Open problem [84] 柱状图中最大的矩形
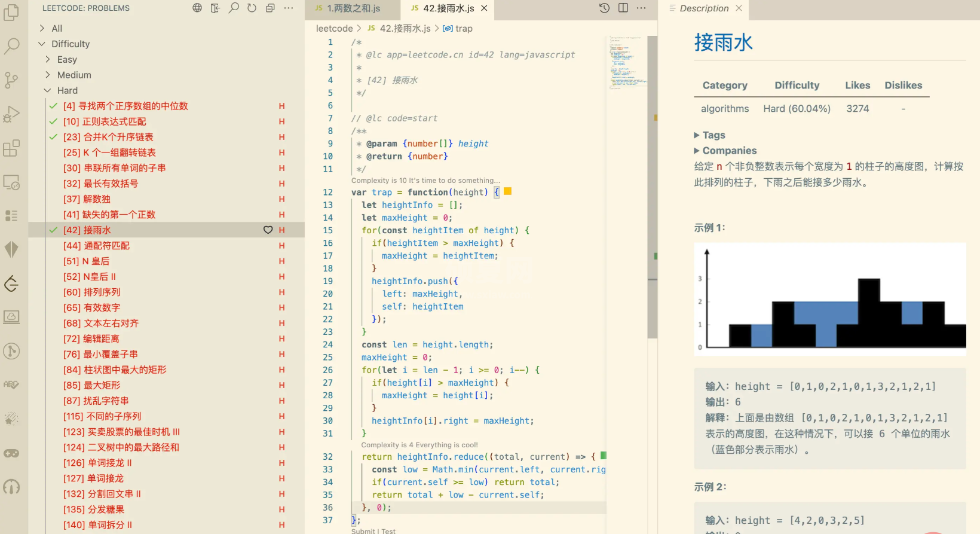Image resolution: width=980 pixels, height=534 pixels. 115,370
